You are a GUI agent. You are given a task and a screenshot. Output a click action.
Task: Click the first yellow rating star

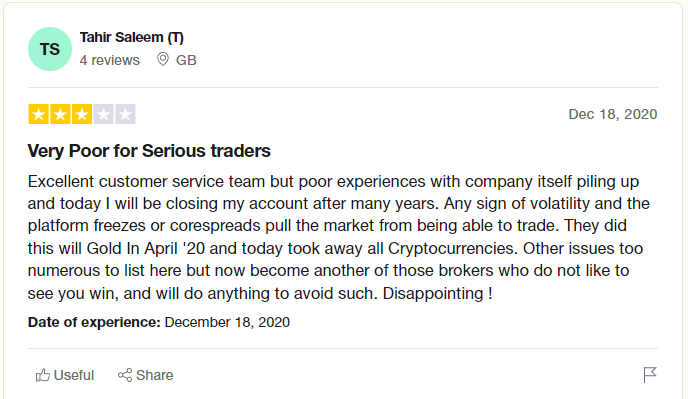(x=39, y=115)
